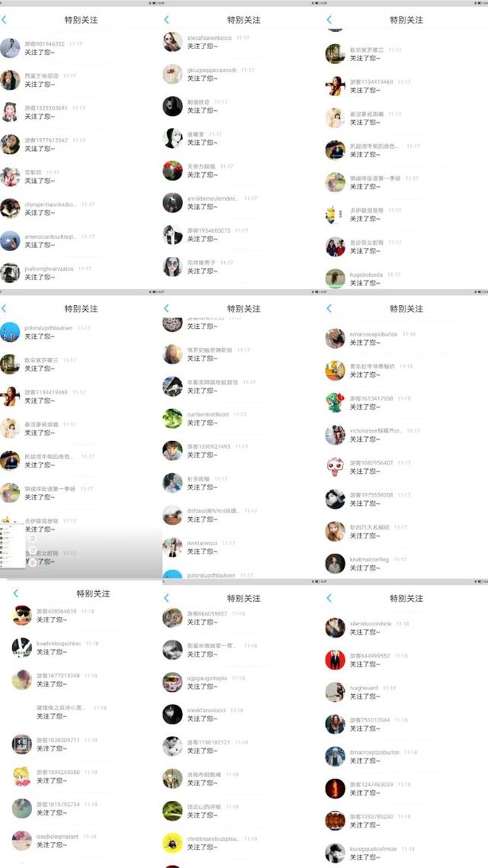Viewport: 488px width, 868px height.
Task: Open follower entry 游客1954605073
Action: 243,235
